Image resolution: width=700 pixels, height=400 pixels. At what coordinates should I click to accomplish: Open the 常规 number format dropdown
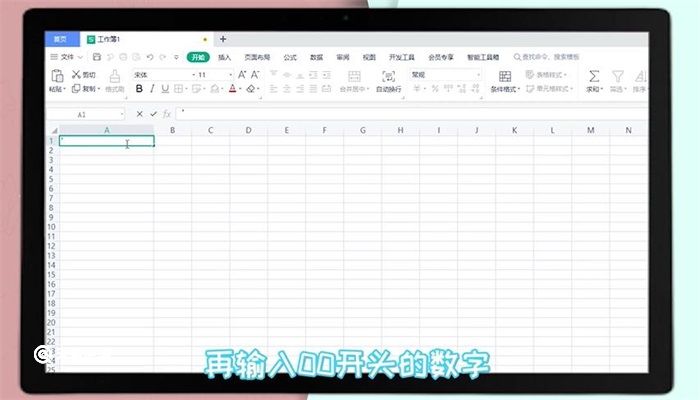(x=478, y=75)
